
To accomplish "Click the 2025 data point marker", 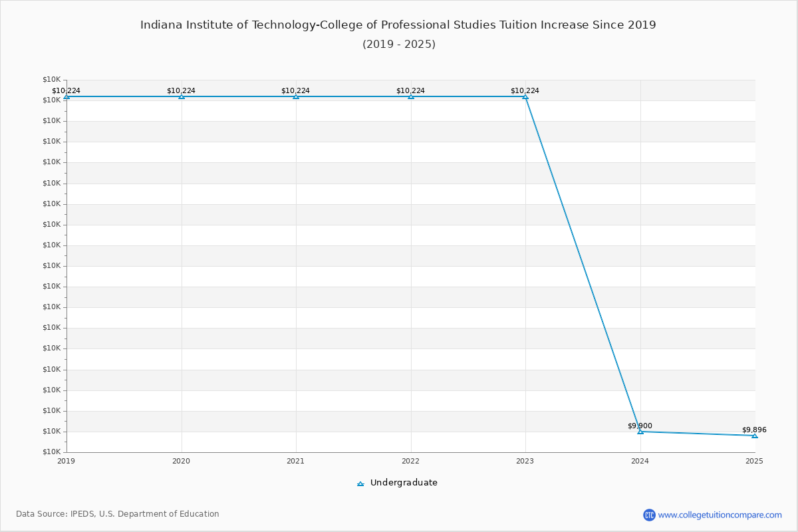I will point(755,436).
